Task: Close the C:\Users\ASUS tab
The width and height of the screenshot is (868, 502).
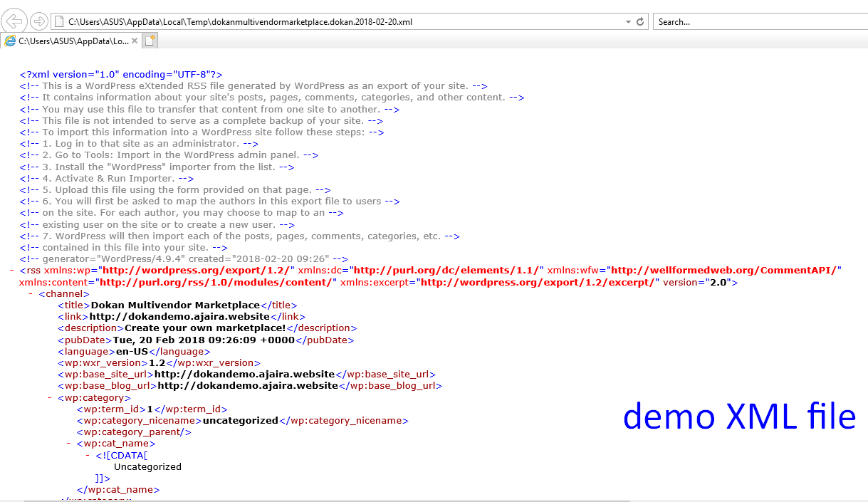Action: 135,41
